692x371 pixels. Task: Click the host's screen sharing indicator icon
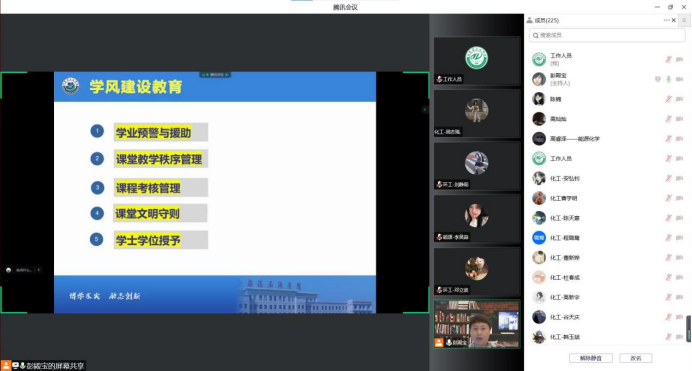point(658,79)
